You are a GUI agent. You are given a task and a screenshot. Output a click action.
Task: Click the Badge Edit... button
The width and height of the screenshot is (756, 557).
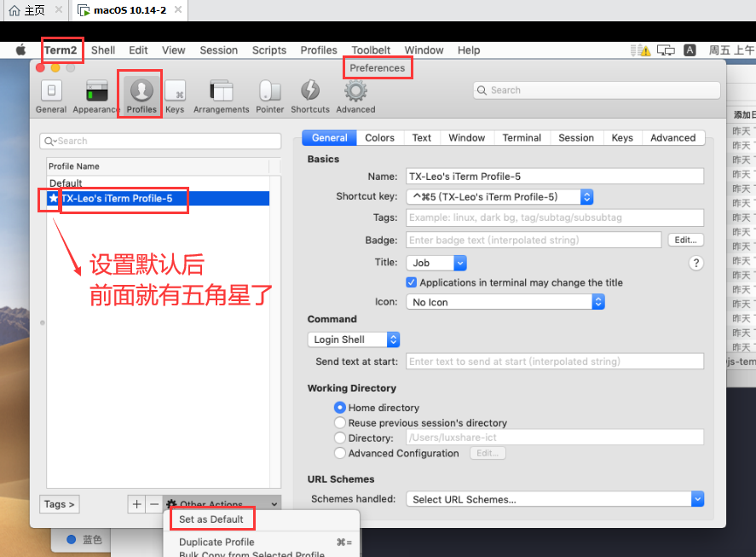(685, 240)
